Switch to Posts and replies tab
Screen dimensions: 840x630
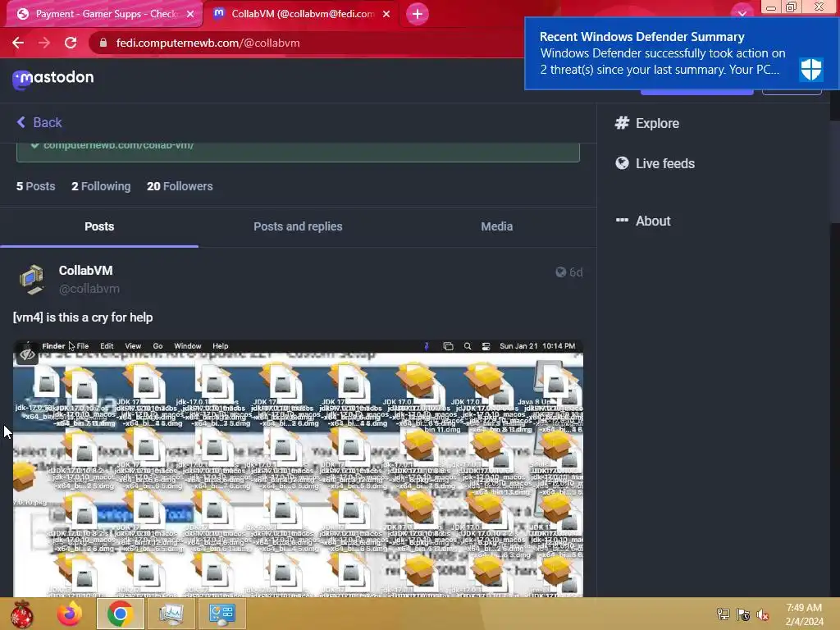[x=298, y=226]
